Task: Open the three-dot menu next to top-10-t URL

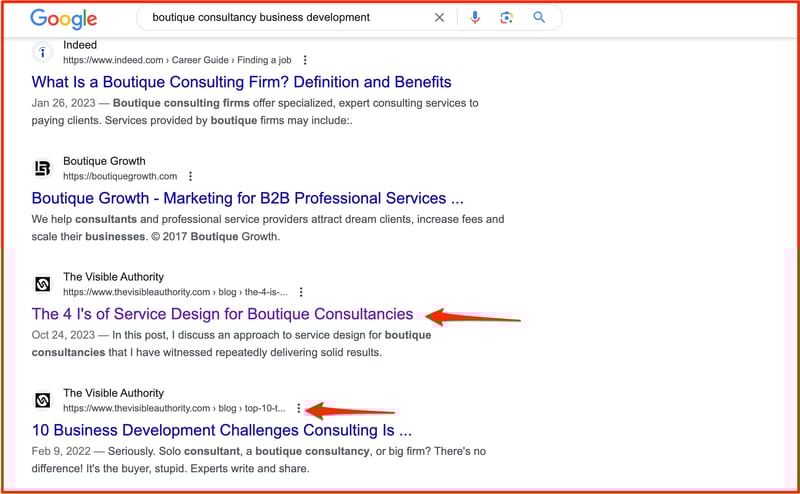Action: coord(298,408)
